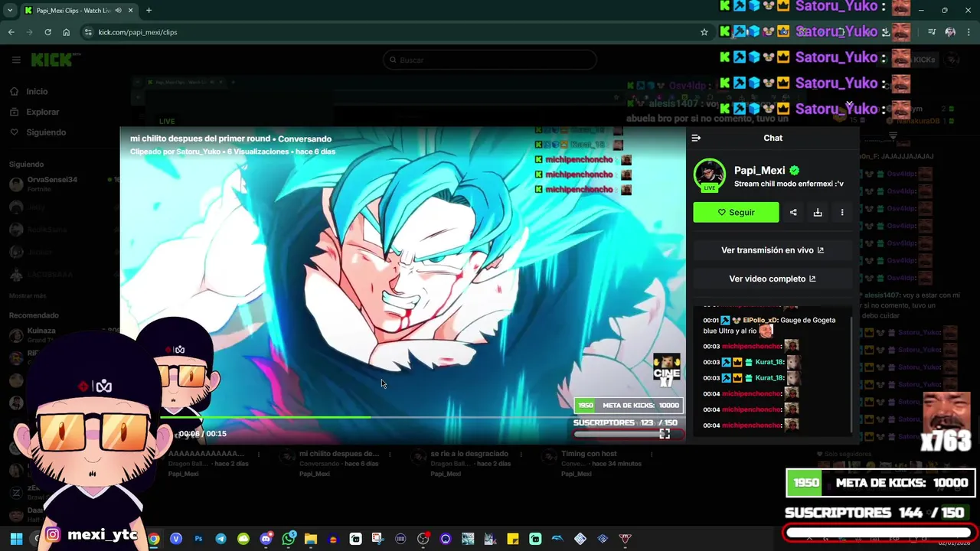Click the address bar URL kick.com/papi_mexi/clips
This screenshot has height=551, width=980.
(x=138, y=32)
